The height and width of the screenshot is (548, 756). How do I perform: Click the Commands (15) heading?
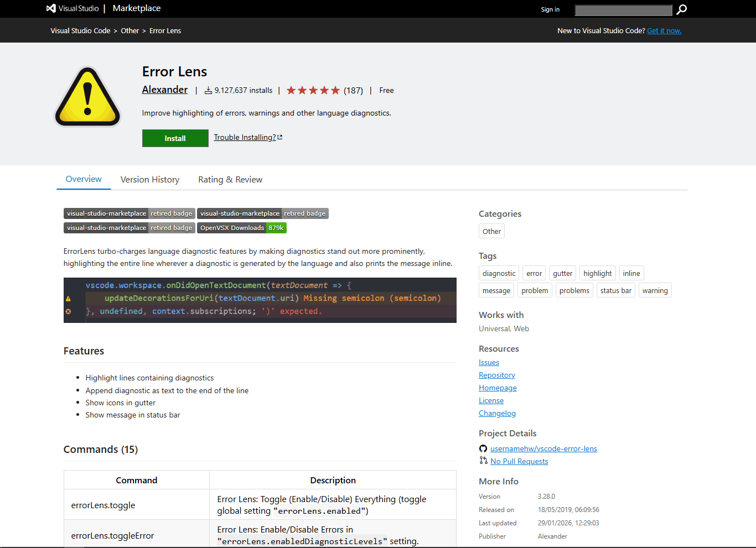pos(101,449)
